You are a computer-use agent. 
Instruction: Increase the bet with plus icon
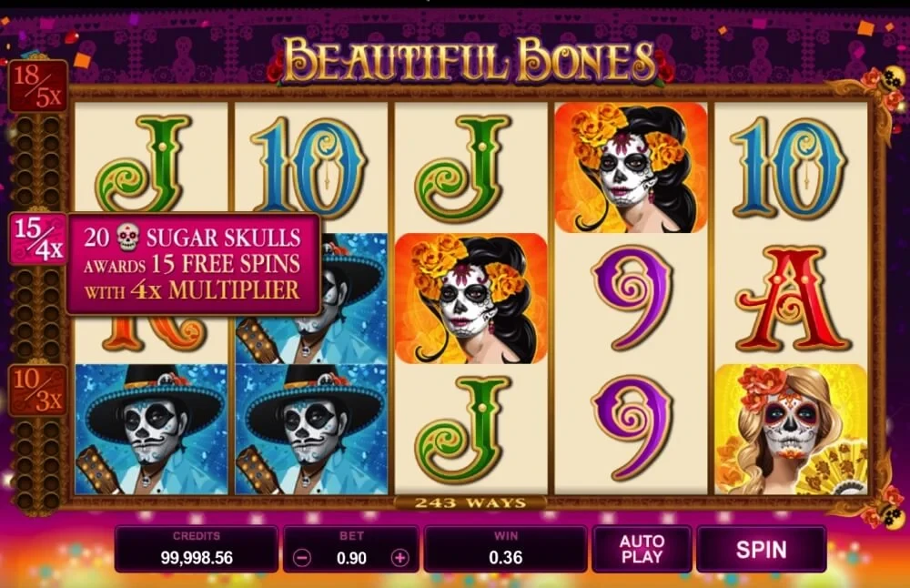point(399,558)
